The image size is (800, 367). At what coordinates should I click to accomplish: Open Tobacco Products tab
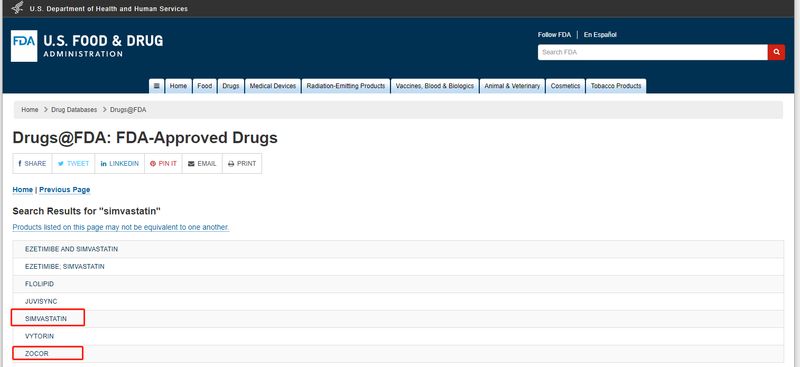(616, 86)
